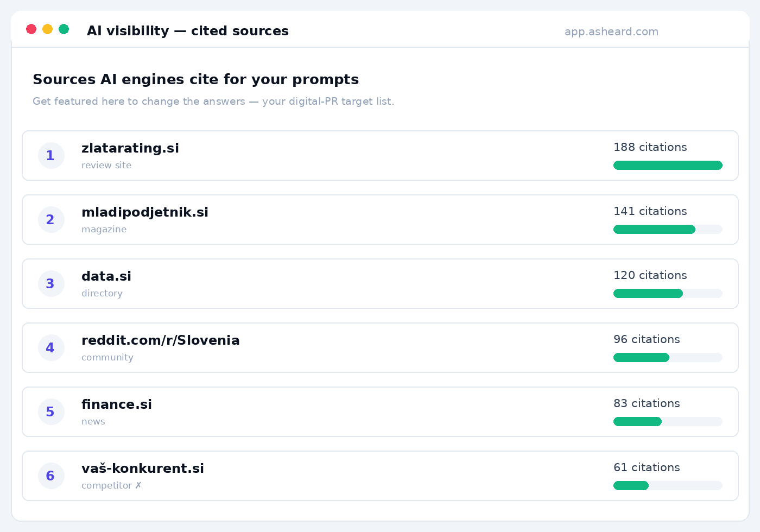Click the red window dot
Viewport: 760px width, 532px height.
click(31, 29)
